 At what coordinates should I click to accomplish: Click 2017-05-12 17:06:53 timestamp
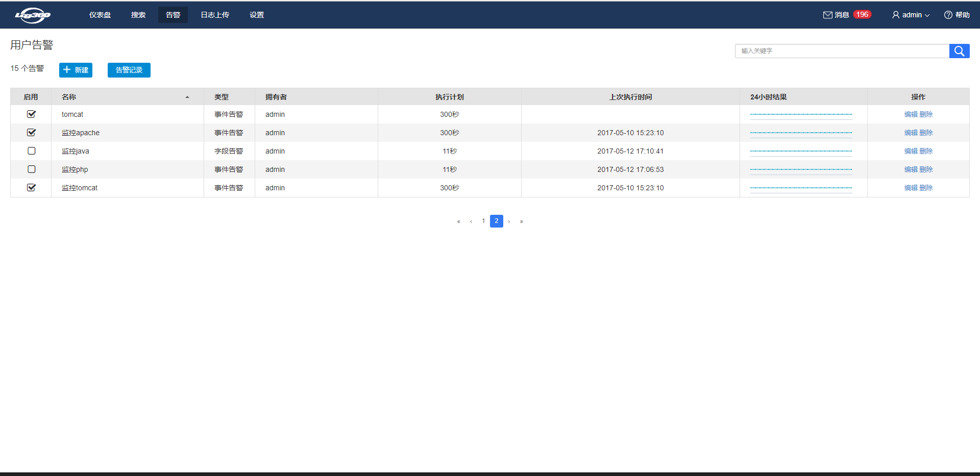coord(630,169)
